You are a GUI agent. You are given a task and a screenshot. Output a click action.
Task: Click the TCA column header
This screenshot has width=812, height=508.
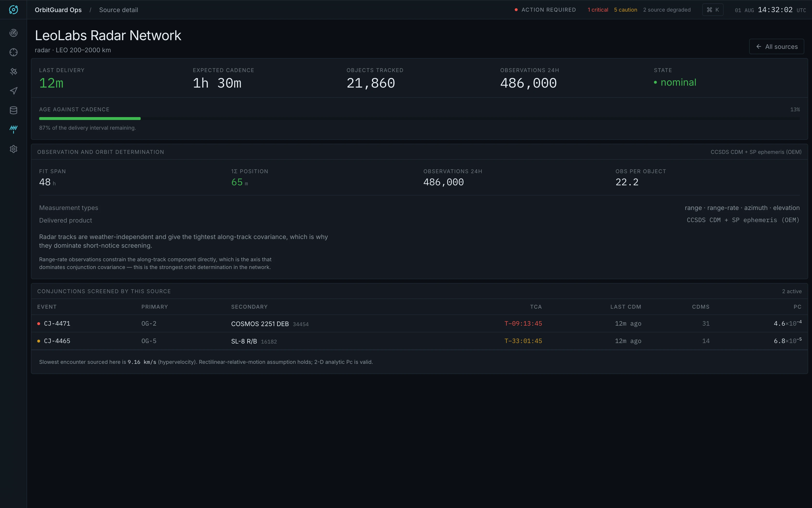[x=536, y=307]
